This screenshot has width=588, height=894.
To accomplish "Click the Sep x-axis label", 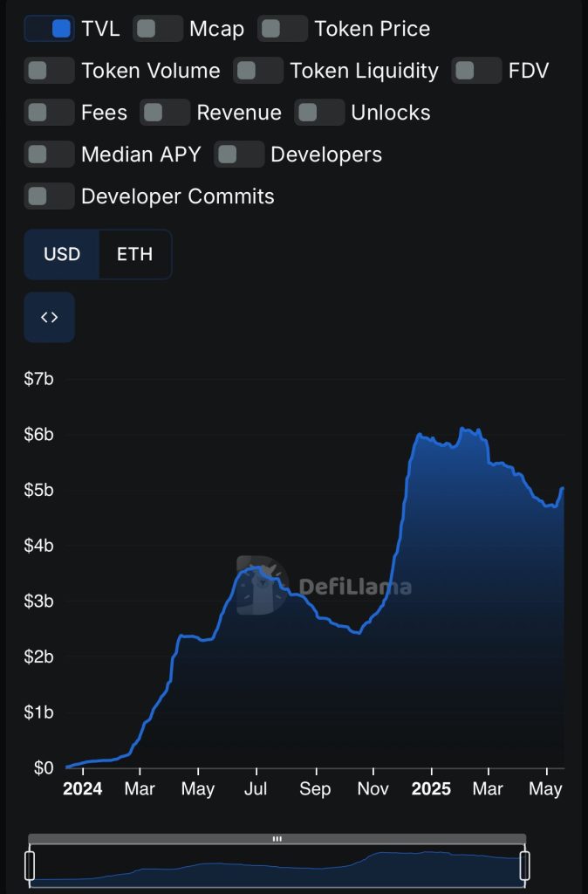I will pos(315,789).
